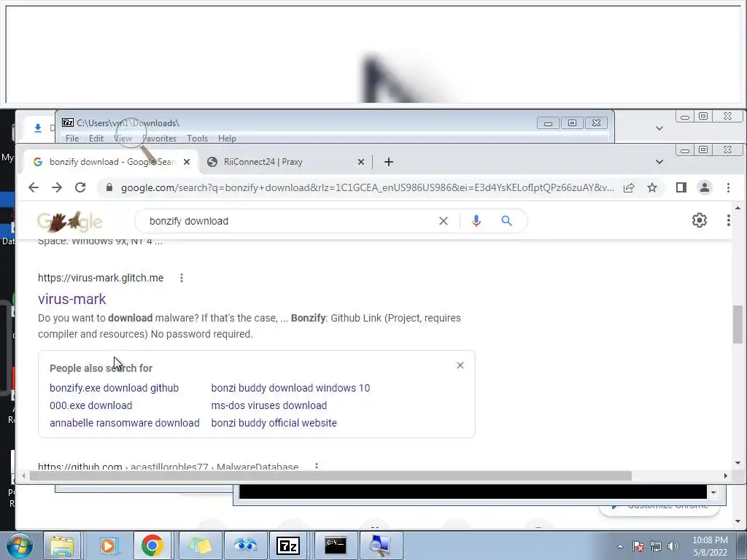Switch to Chrome on taskbar
Viewport: 747px width, 560px height.
click(152, 545)
